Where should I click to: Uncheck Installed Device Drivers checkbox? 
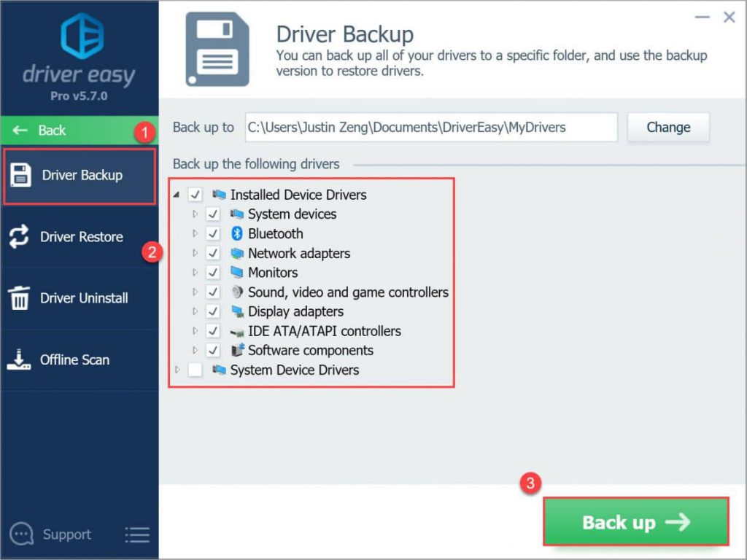point(195,194)
